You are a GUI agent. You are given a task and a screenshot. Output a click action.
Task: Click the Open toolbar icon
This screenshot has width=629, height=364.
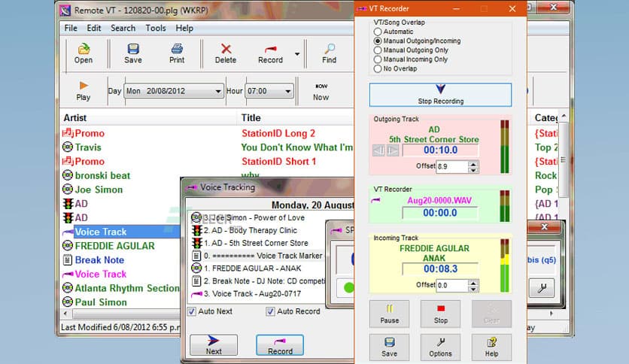pos(84,53)
